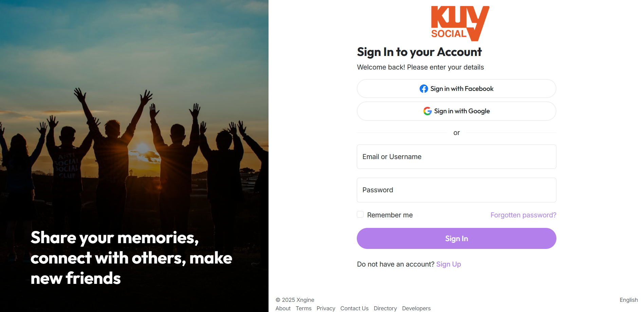The height and width of the screenshot is (312, 644).
Task: Enable the Remember me checkbox
Action: click(360, 214)
